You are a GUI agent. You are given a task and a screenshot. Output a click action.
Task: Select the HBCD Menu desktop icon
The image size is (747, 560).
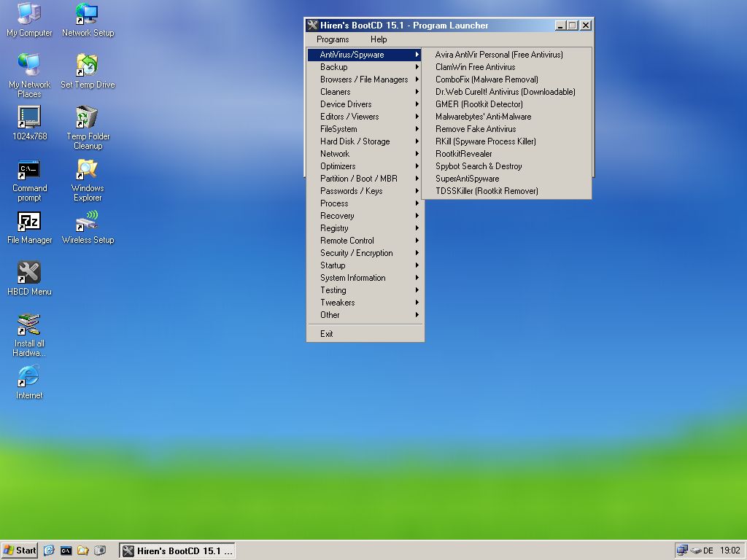pos(29,273)
